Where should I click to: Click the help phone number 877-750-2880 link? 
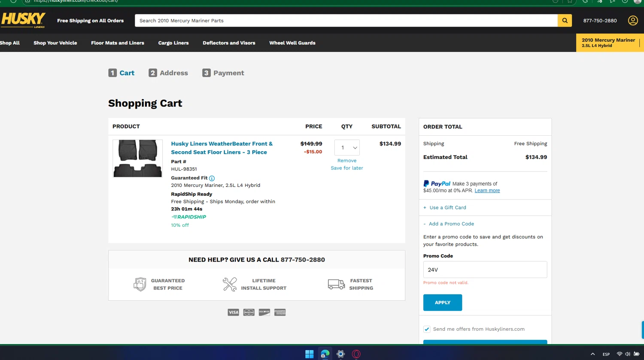tap(303, 260)
